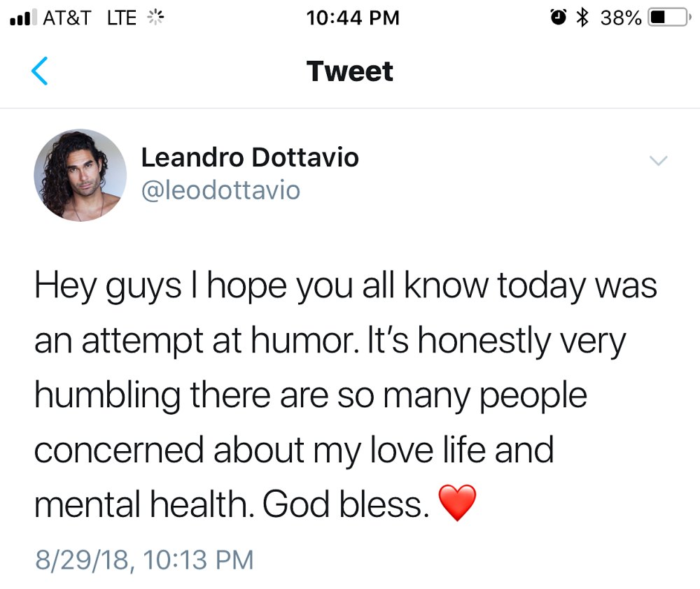Open Leandro Dottavio's profile picture
The height and width of the screenshot is (589, 700).
(x=79, y=176)
